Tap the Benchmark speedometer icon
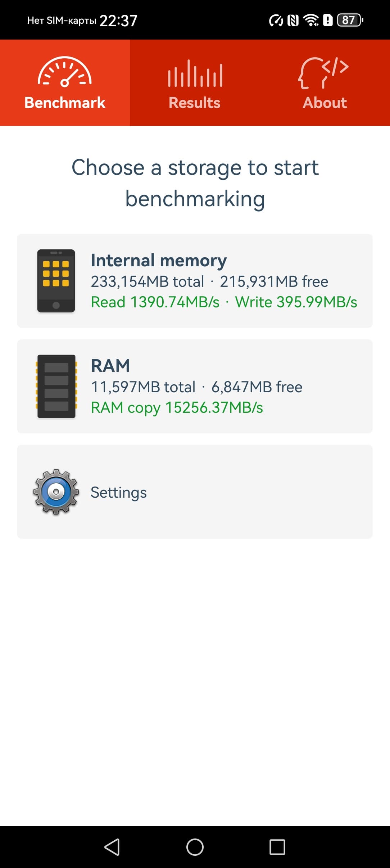The height and width of the screenshot is (868, 390). (65, 72)
